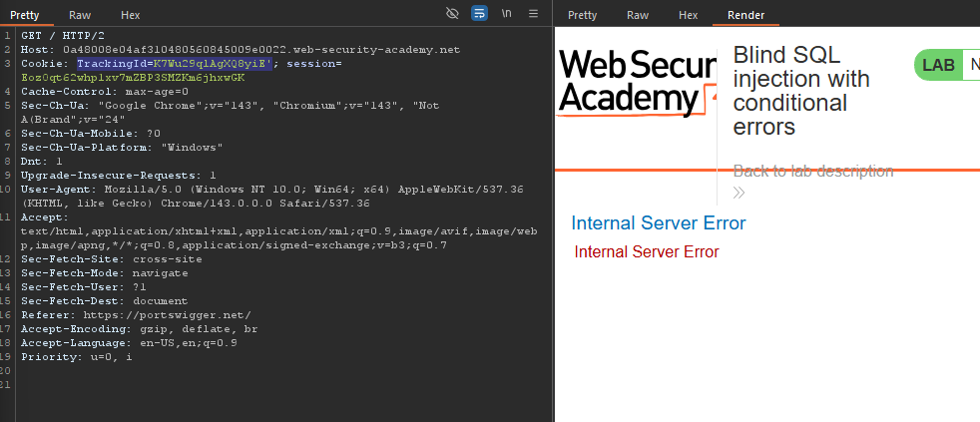Click the session cookie value text
This screenshot has height=422, width=980.
133,78
